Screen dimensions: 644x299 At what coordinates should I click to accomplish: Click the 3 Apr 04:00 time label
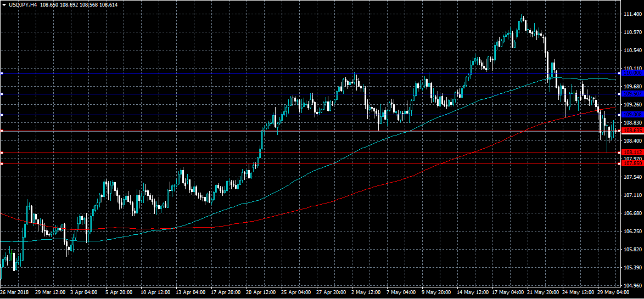pos(84,292)
